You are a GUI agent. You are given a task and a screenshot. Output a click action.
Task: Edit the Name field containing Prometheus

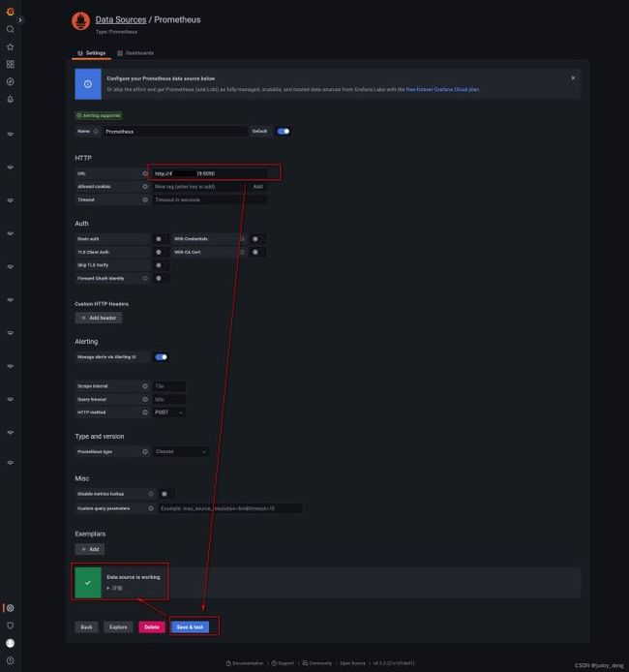point(174,132)
